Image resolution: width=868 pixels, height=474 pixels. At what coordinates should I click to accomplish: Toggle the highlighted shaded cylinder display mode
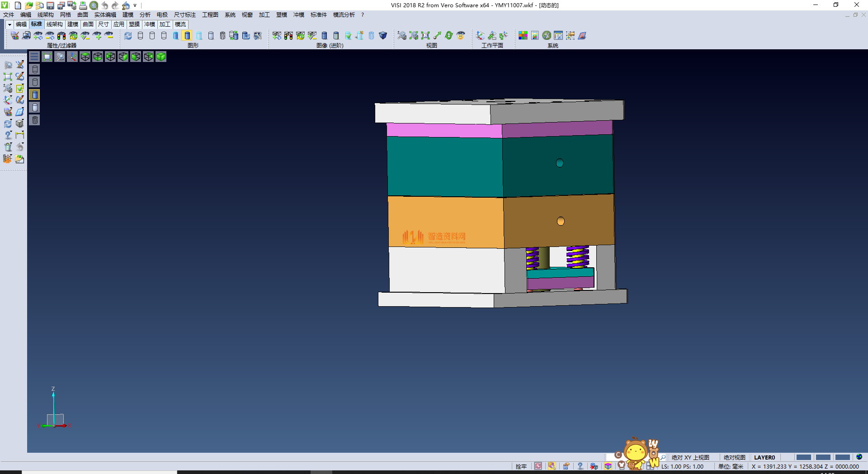[187, 36]
